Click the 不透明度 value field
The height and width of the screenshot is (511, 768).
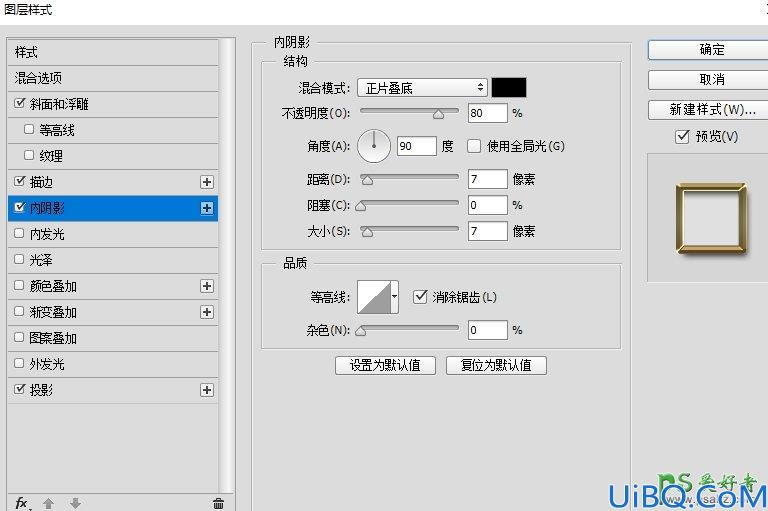(x=487, y=113)
